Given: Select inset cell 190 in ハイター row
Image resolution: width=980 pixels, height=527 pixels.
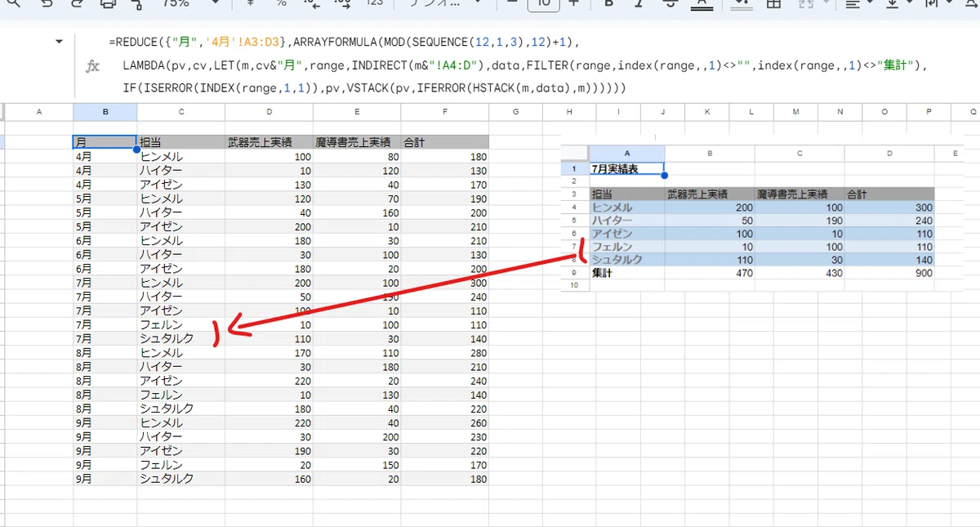Looking at the screenshot, I should (800, 221).
